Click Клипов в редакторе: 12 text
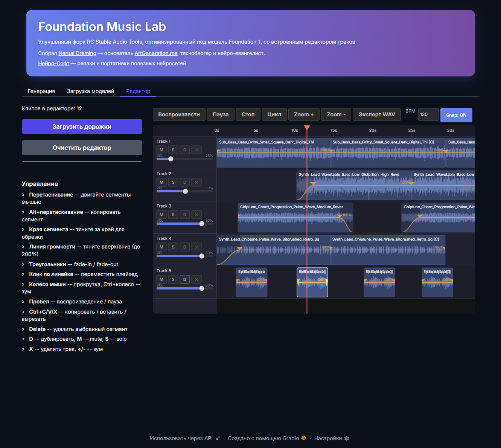501x448 pixels. [52, 108]
